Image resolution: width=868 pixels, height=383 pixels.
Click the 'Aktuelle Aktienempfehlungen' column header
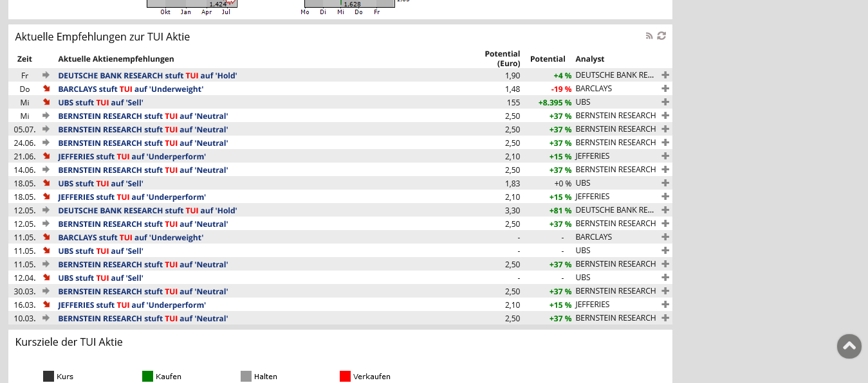116,59
